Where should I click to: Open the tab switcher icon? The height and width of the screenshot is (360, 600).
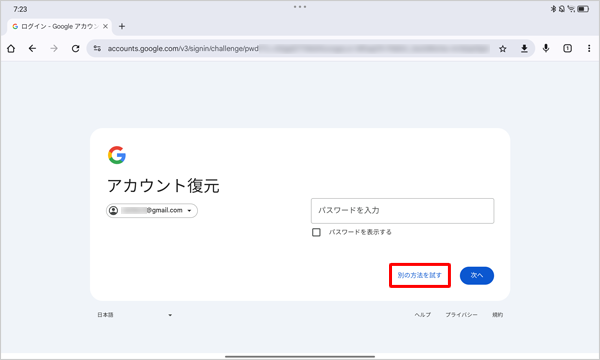(x=567, y=48)
